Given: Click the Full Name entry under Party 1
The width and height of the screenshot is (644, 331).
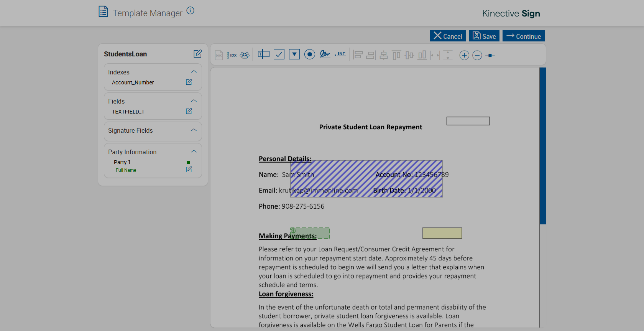Looking at the screenshot, I should pos(126,170).
